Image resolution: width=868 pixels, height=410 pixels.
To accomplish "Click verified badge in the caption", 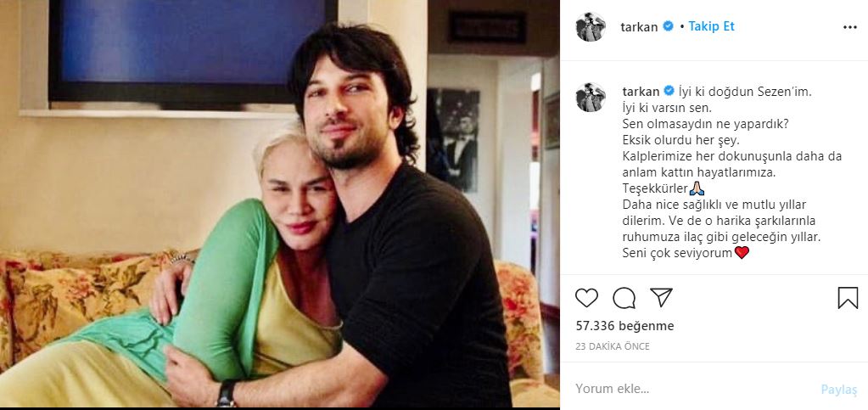I will coord(668,91).
